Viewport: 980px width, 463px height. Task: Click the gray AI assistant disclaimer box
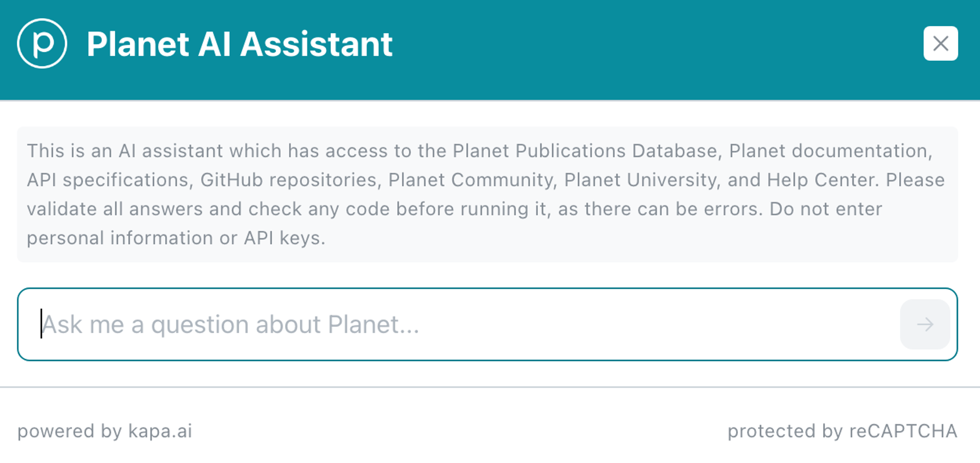(x=488, y=194)
